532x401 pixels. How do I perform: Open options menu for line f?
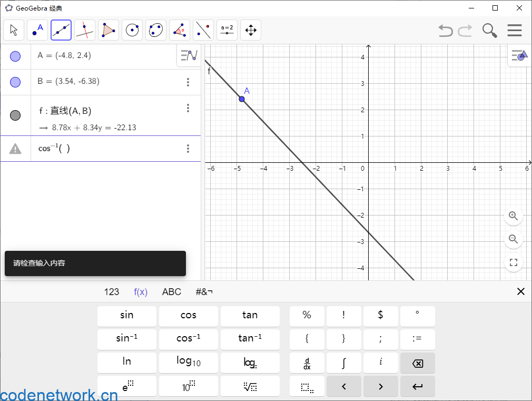point(188,109)
